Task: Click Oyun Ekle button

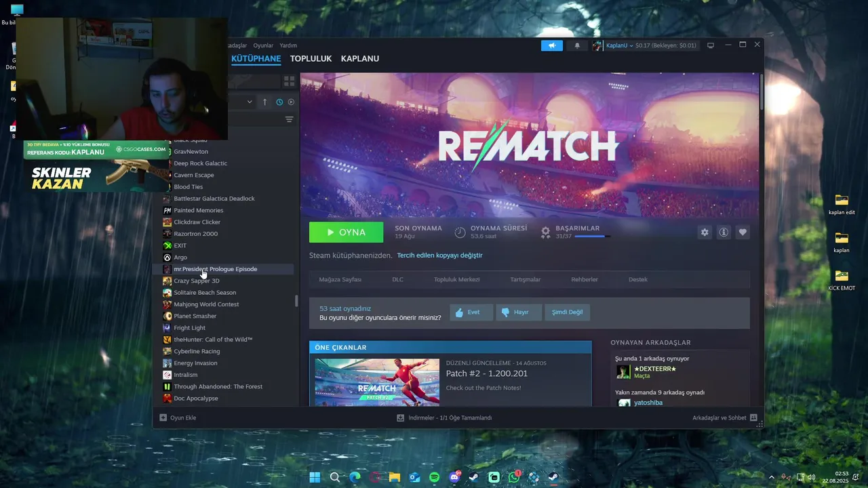Action: pyautogui.click(x=178, y=418)
